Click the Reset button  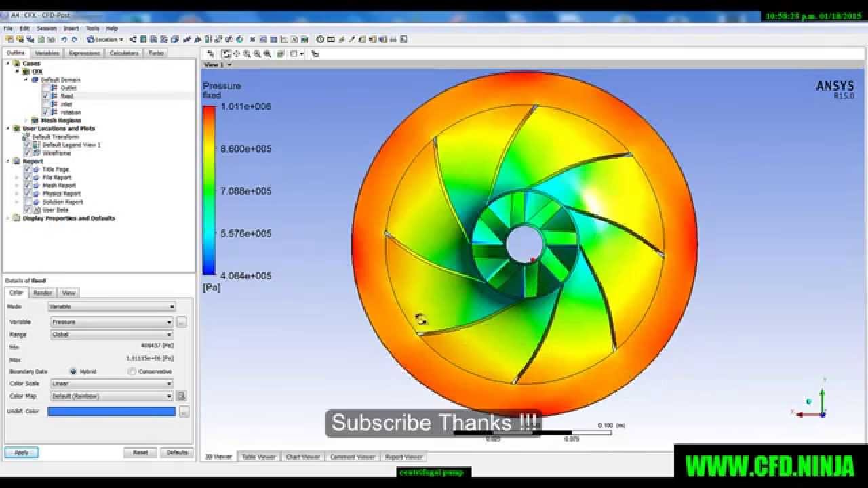(x=140, y=453)
